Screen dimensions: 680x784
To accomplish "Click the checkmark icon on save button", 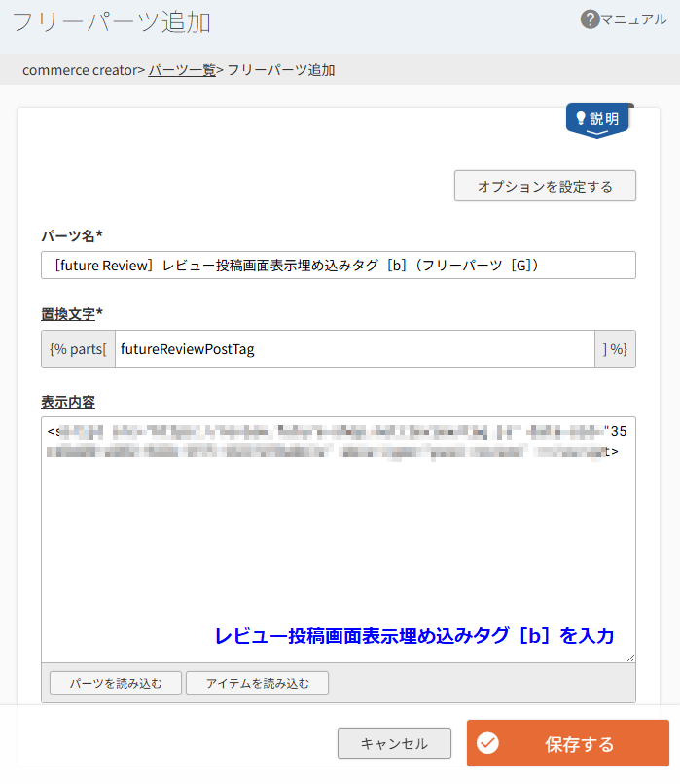I will (x=487, y=744).
